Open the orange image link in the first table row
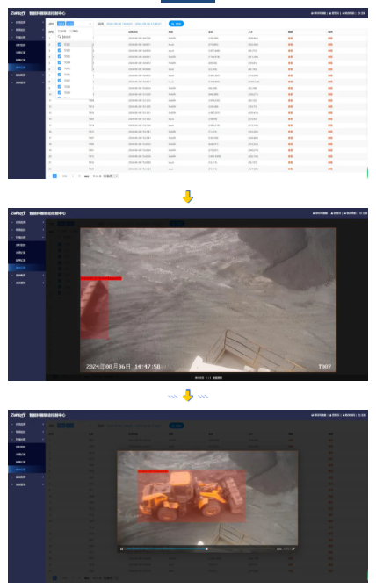This screenshot has width=376, height=588. (290, 39)
